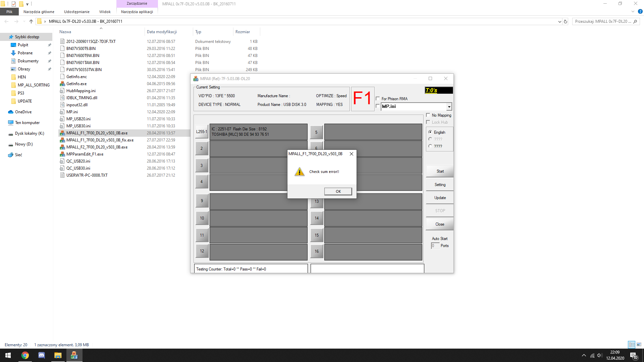Open Pobrane folder in navigation pane
644x362 pixels.
[25, 53]
